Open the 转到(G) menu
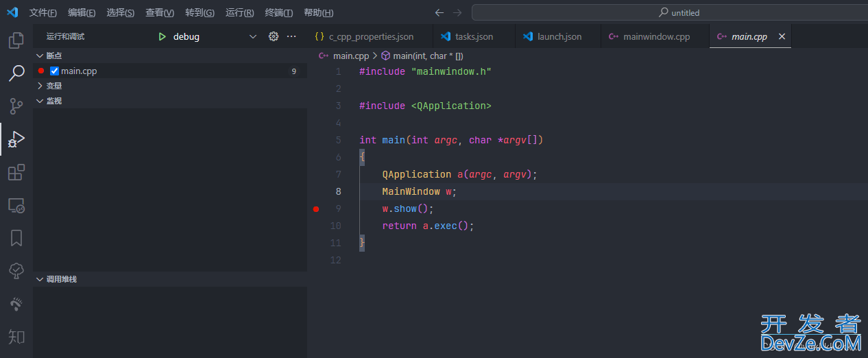 tap(200, 12)
